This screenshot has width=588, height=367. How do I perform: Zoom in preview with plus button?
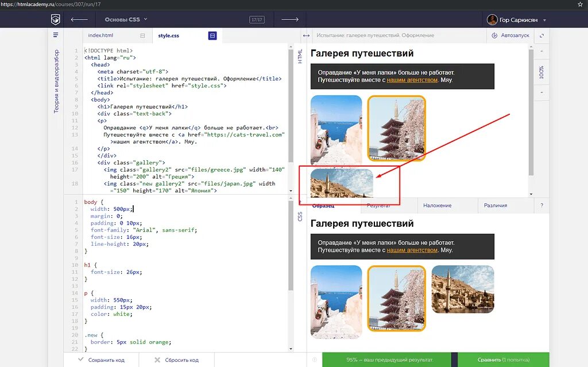click(541, 51)
